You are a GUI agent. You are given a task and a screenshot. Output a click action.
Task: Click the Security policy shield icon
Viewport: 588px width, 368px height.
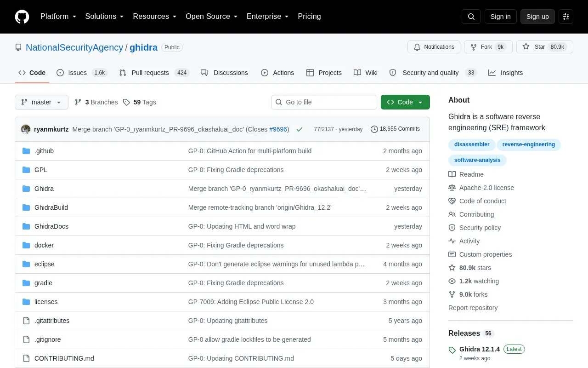pos(452,228)
